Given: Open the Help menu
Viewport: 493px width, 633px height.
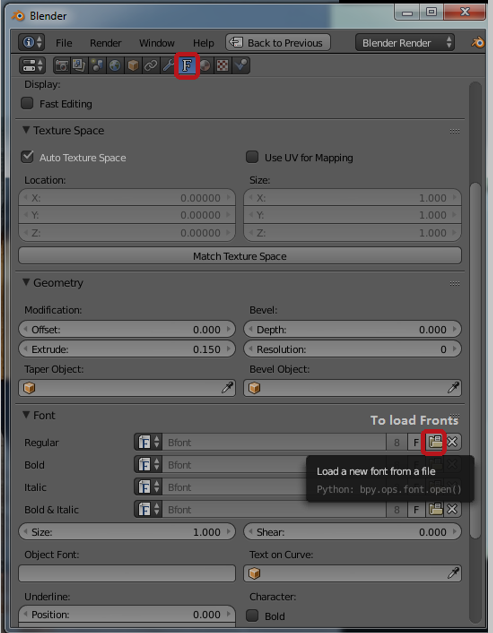Looking at the screenshot, I should pos(203,43).
